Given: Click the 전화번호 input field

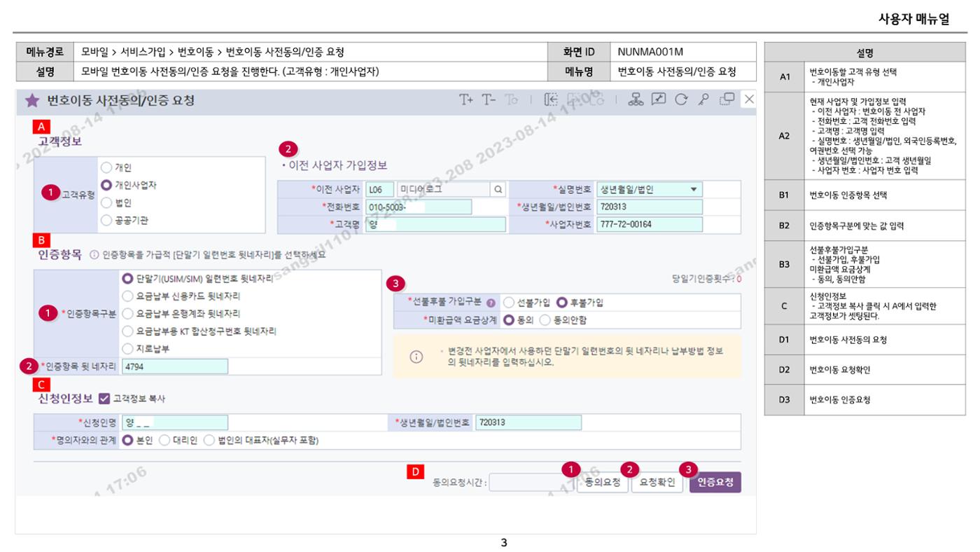Looking at the screenshot, I should [x=418, y=207].
